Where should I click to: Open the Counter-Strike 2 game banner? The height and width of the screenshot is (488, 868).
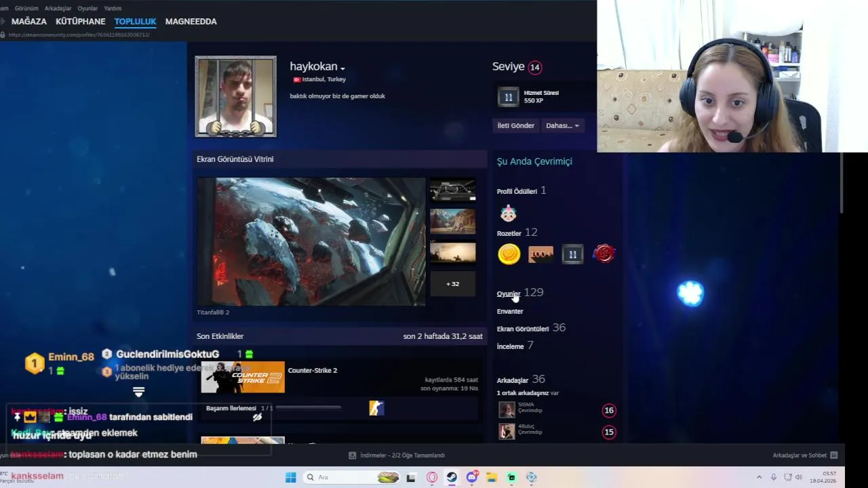point(243,378)
